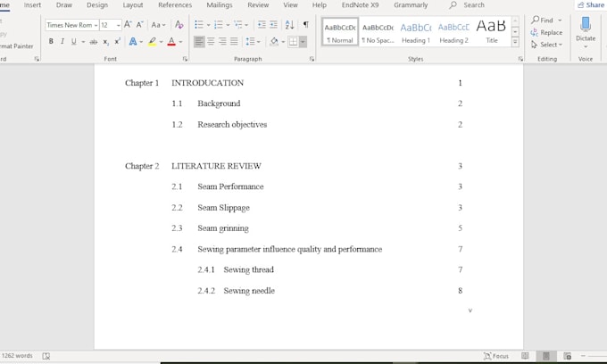Toggle Align Left paragraph alignment
Viewport: 607px width, 364px height.
click(x=199, y=41)
